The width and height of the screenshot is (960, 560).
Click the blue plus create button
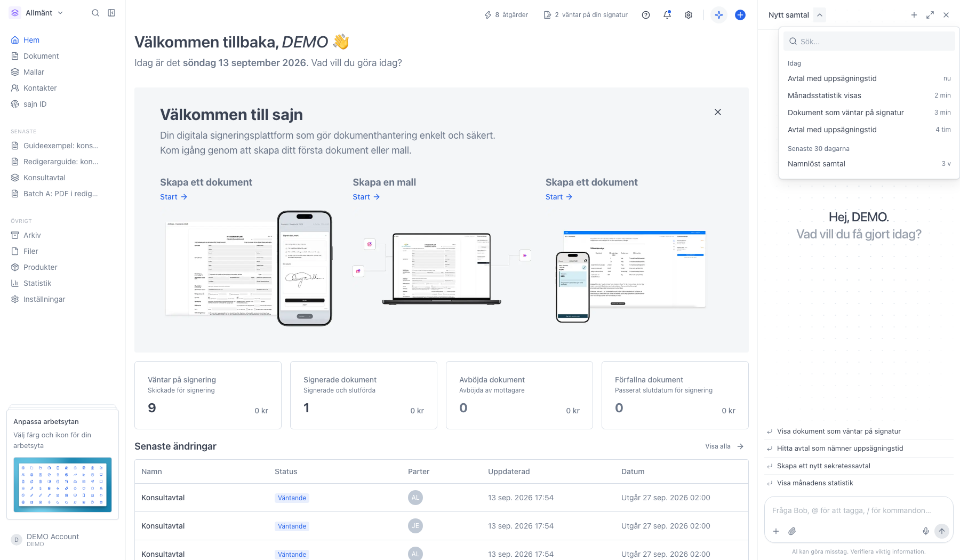[x=740, y=15]
